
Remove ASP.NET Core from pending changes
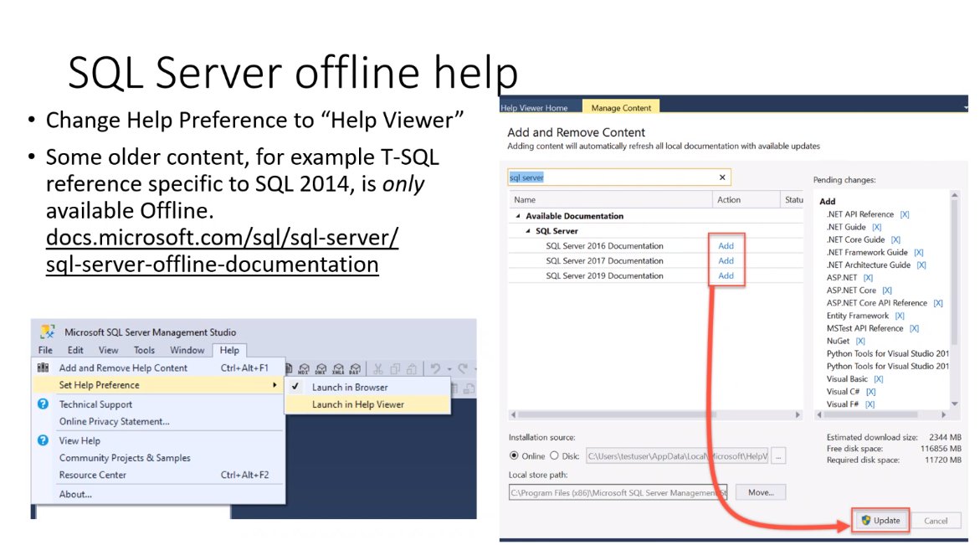point(887,290)
